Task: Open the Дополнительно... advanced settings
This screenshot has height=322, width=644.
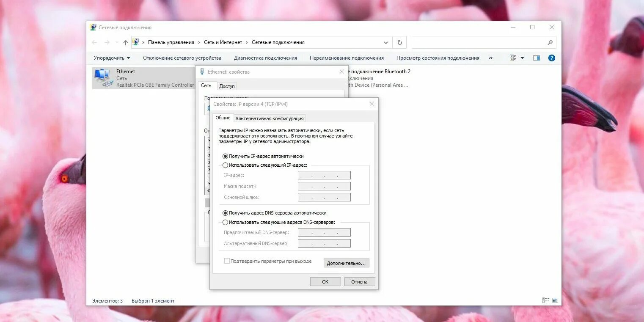Action: tap(346, 263)
